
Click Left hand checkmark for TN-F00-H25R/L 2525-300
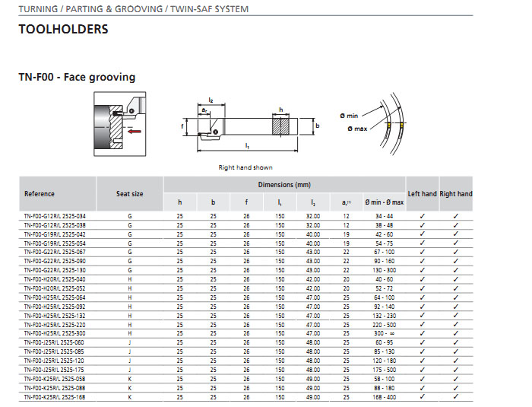422,333
